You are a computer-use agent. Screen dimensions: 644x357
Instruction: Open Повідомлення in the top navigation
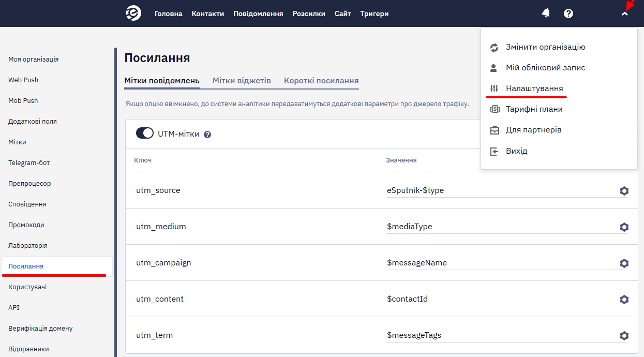[258, 13]
